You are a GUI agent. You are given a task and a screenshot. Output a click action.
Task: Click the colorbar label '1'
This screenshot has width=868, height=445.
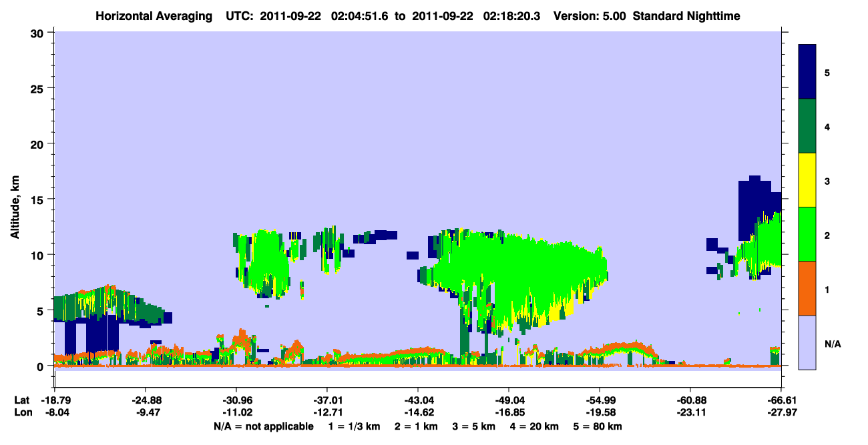(827, 290)
